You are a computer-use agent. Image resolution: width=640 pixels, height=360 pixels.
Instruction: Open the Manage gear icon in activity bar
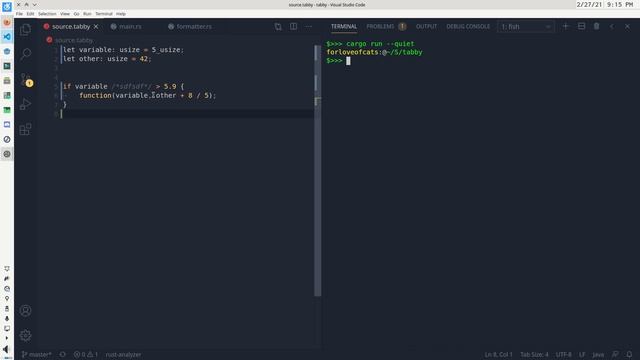[25, 335]
